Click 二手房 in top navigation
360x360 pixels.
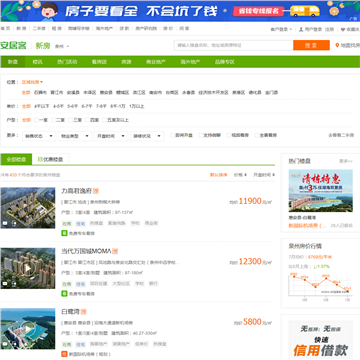point(39,29)
